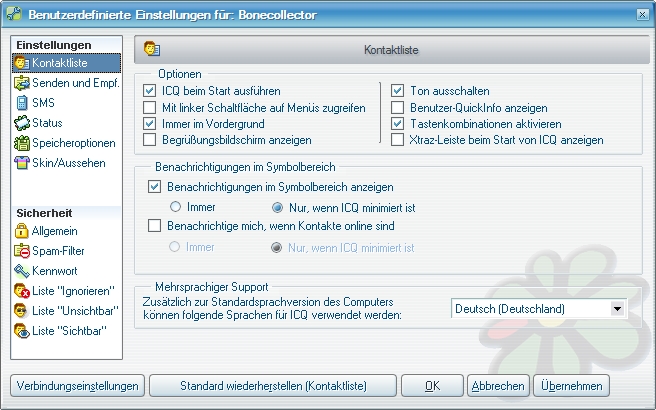Select the Kennwort entry
This screenshot has height=410, width=656.
(67, 271)
